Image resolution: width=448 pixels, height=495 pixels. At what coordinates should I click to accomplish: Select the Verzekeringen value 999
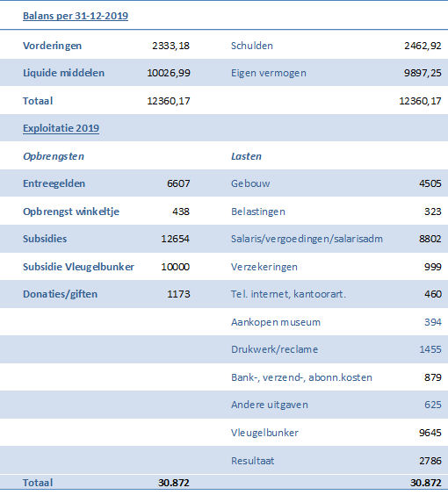click(433, 267)
